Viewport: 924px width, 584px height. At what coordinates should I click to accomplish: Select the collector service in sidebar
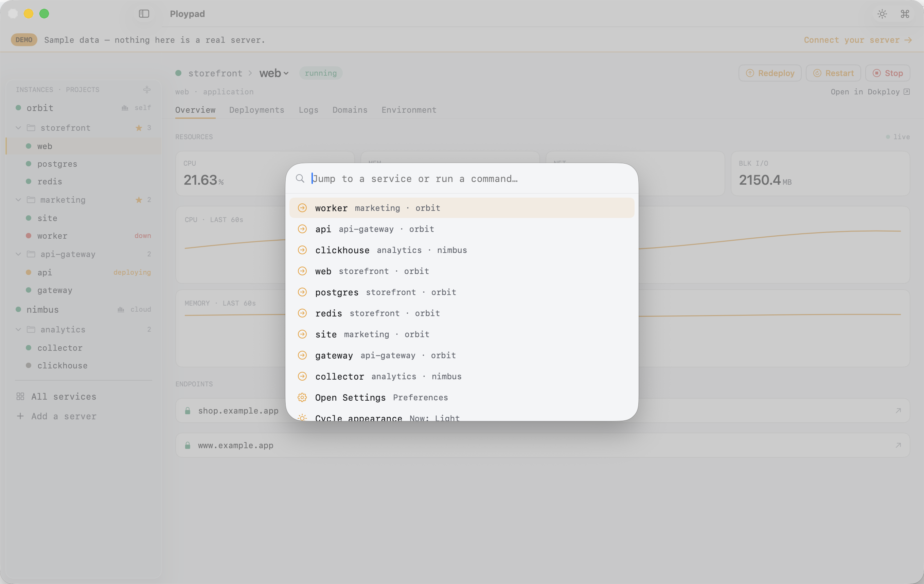pos(83,348)
